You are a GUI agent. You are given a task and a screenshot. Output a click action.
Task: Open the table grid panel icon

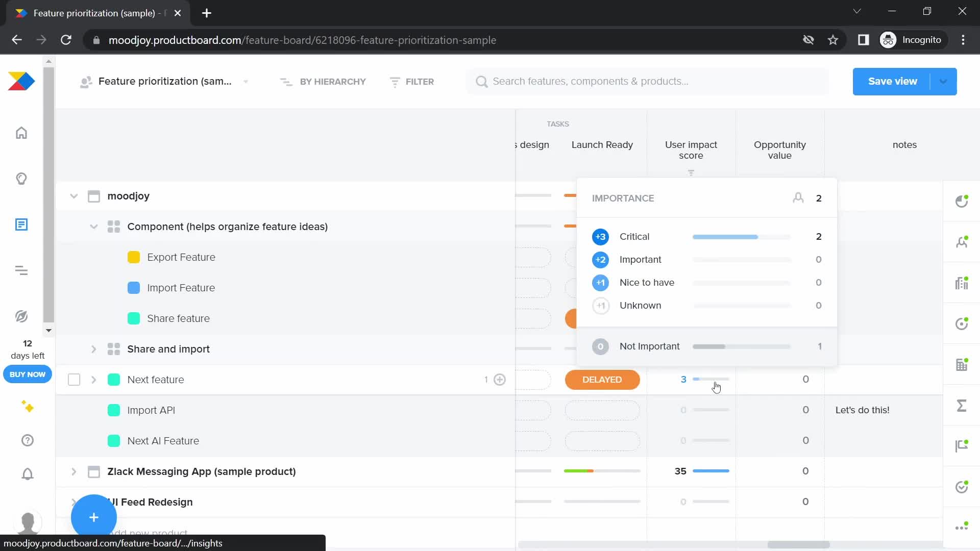962,364
